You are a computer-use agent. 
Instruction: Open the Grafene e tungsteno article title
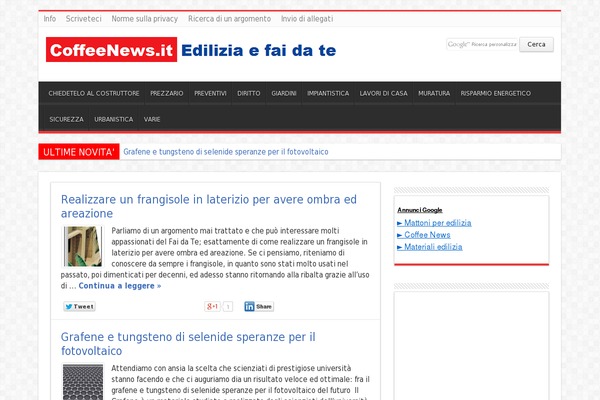[188, 344]
